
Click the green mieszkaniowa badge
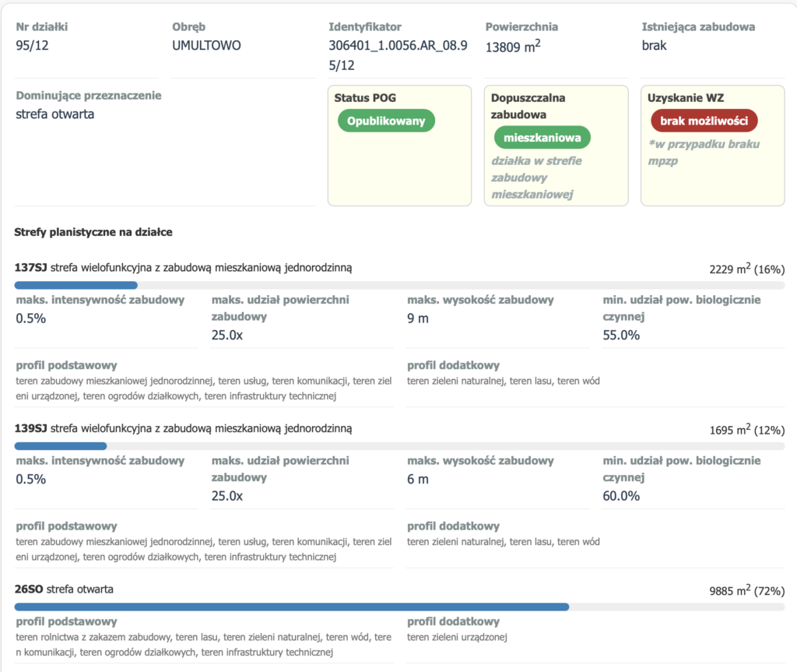pyautogui.click(x=542, y=138)
